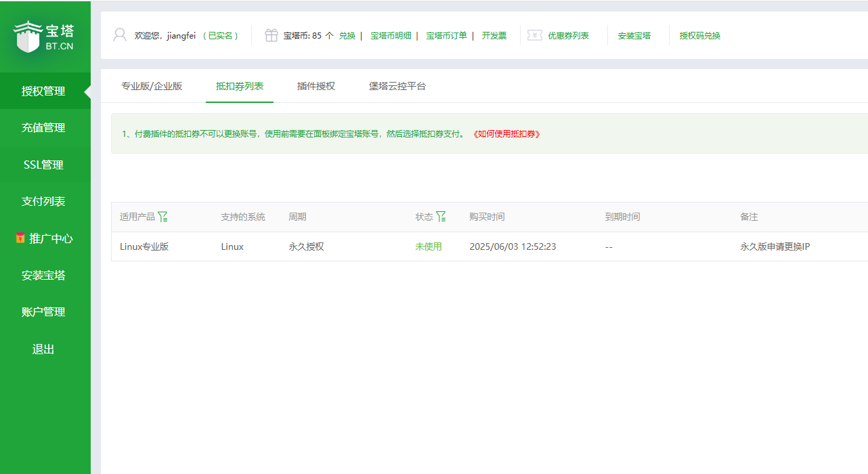868x474 pixels.
Task: Click the 永久授权 period cell
Action: (306, 246)
